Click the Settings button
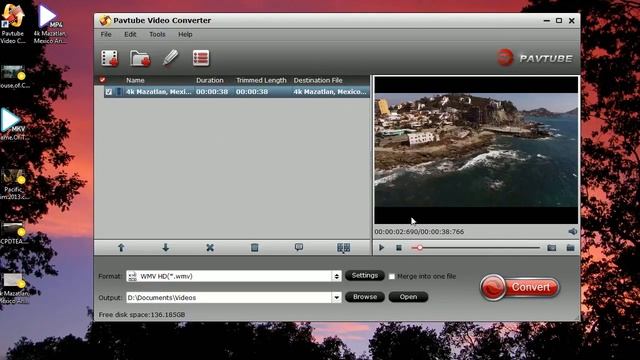 364,276
